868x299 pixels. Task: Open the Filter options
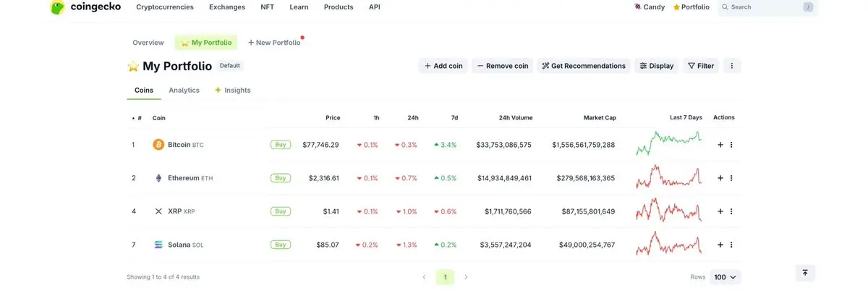click(701, 66)
